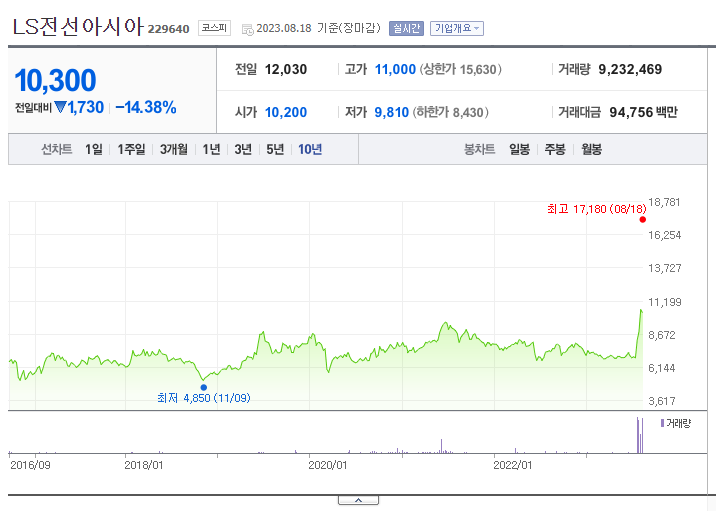Click the down arrow beside 1,730

[x=60, y=107]
